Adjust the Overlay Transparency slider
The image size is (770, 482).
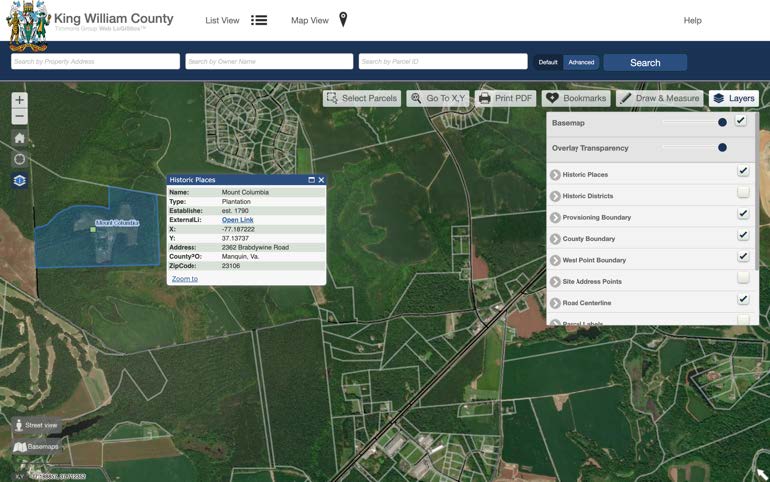point(722,148)
